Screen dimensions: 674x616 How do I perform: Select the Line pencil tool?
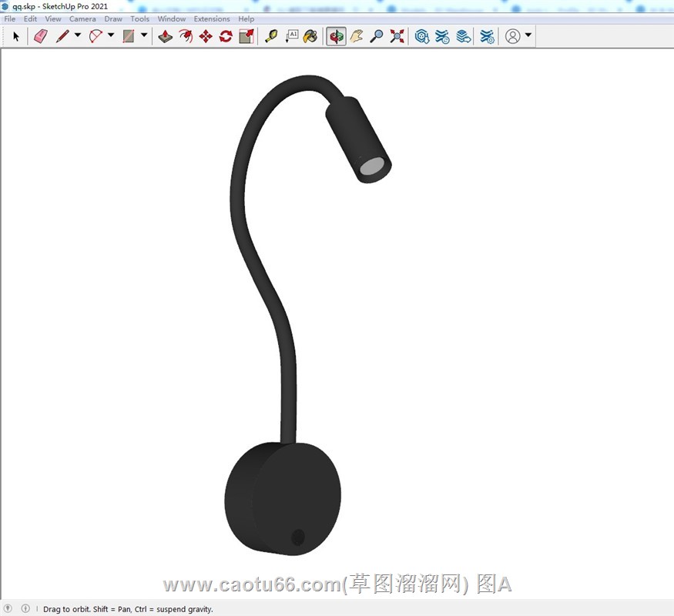tap(62, 36)
